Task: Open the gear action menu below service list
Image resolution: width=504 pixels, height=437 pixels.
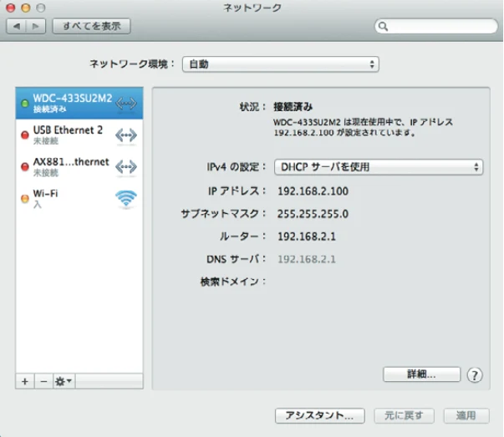Action: tap(64, 381)
